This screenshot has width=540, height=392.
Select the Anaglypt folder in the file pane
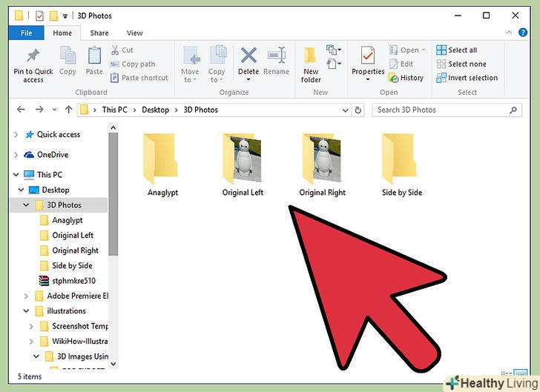(162, 165)
